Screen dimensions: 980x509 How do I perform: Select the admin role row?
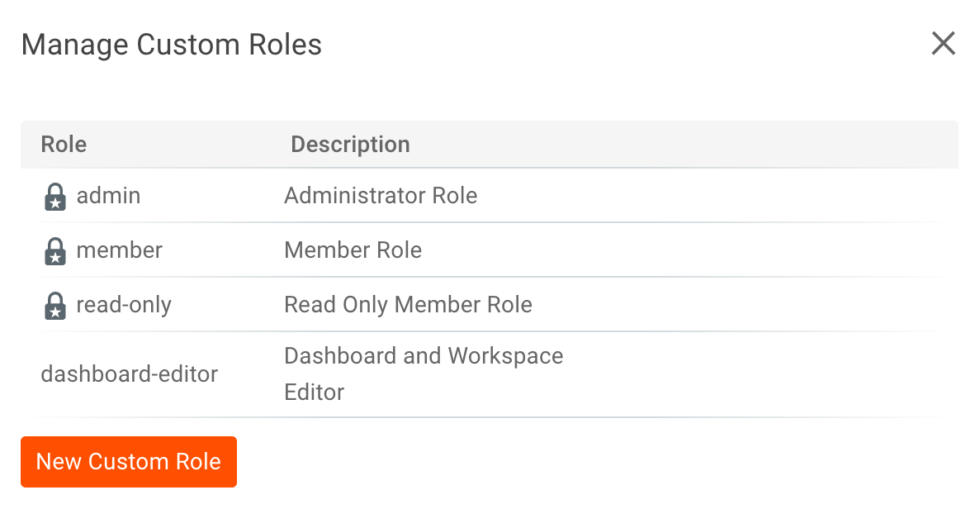tap(107, 196)
